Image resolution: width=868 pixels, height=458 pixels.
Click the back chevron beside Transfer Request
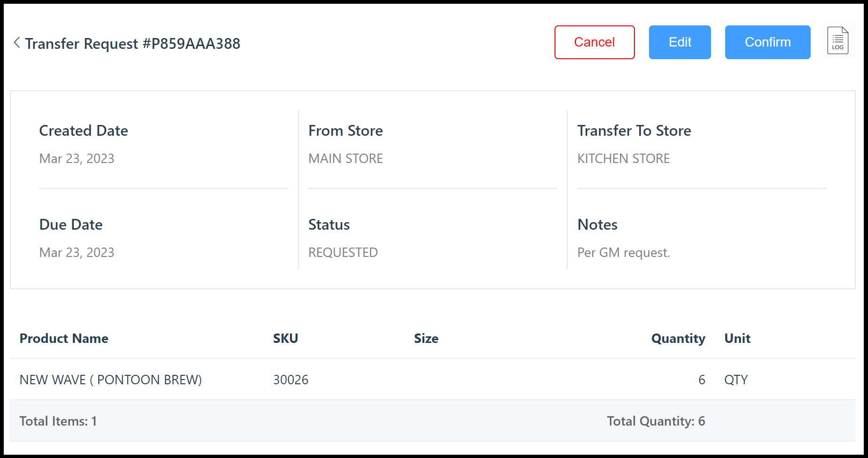click(x=17, y=43)
